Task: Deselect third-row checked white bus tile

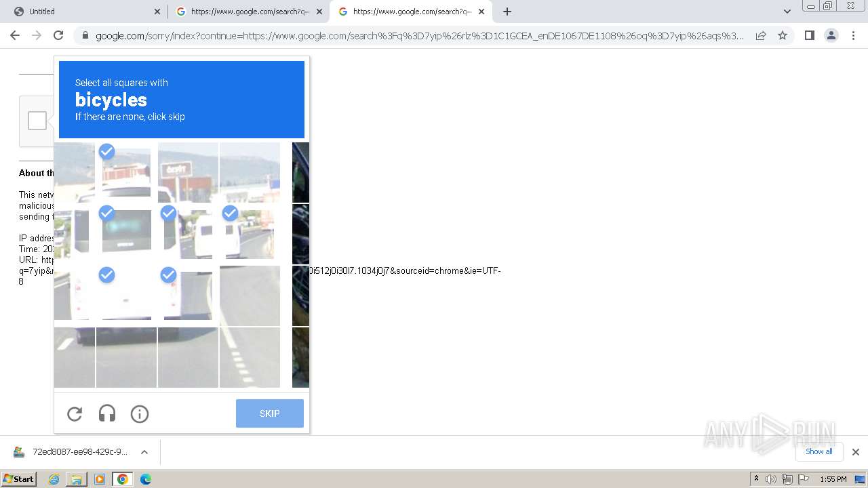Action: coord(126,296)
